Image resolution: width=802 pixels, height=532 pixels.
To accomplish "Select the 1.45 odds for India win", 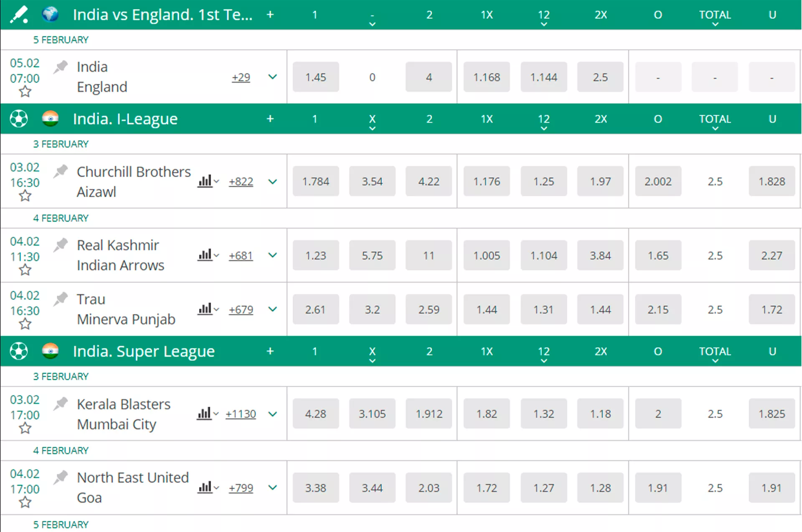I will pos(316,77).
